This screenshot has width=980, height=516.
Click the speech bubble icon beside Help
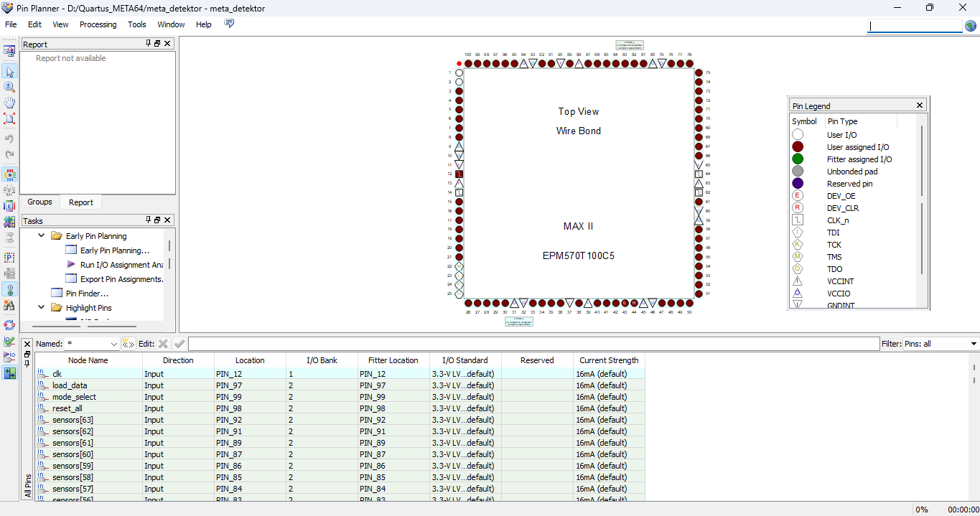229,24
